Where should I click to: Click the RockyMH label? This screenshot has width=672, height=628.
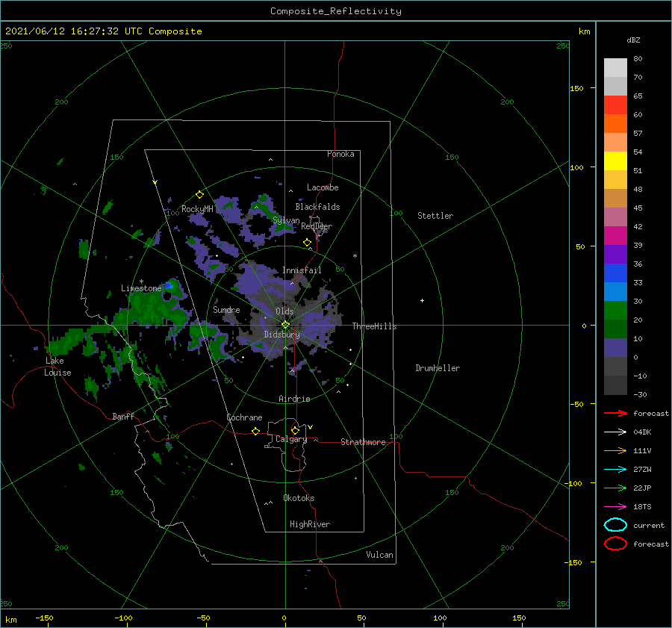point(196,209)
